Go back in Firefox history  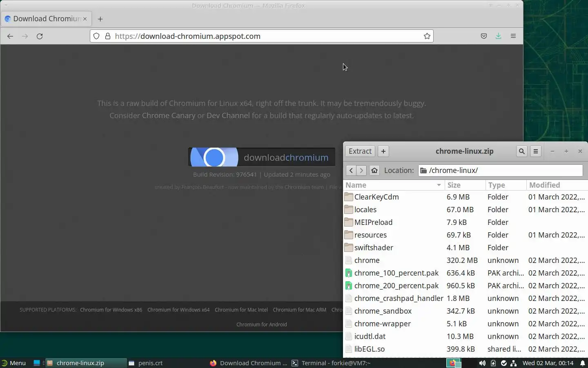tap(10, 36)
